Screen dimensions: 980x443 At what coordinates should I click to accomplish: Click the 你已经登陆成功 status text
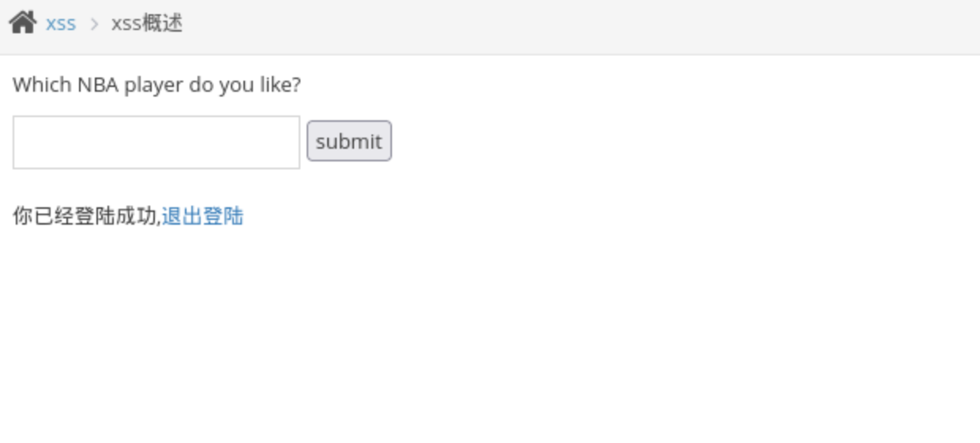[x=85, y=216]
